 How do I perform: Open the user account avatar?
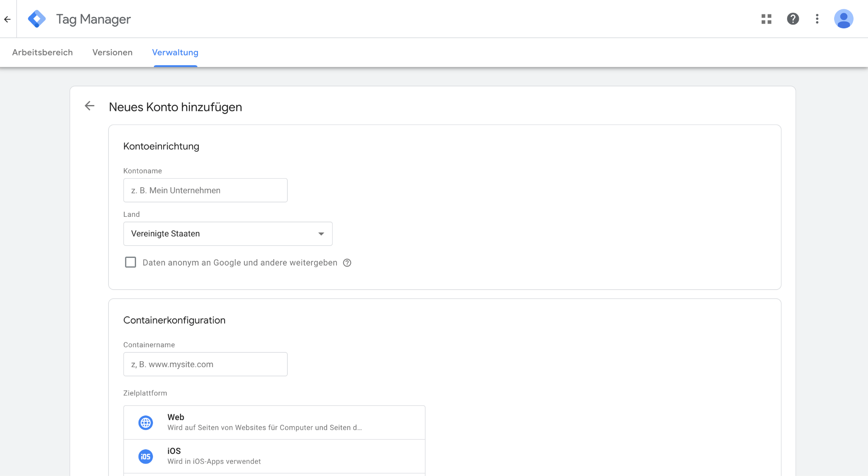(x=843, y=19)
